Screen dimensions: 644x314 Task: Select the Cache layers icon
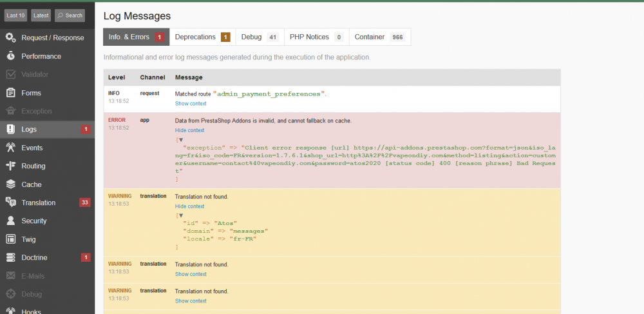tap(11, 184)
